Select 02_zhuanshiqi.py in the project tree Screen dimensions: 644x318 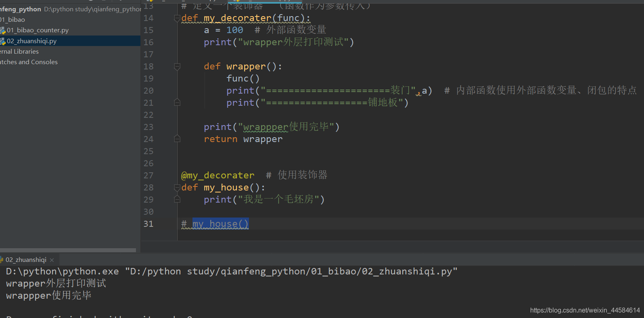tap(31, 41)
